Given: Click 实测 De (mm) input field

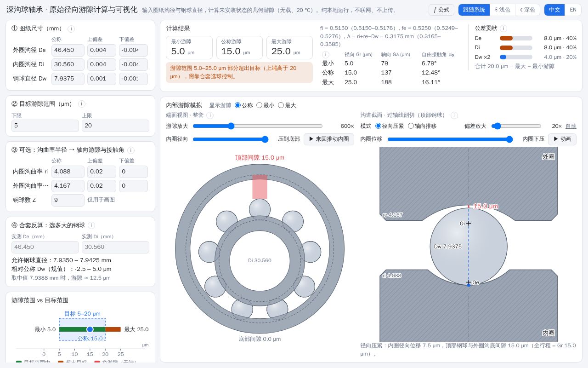Looking at the screenshot, I should coord(45,247).
